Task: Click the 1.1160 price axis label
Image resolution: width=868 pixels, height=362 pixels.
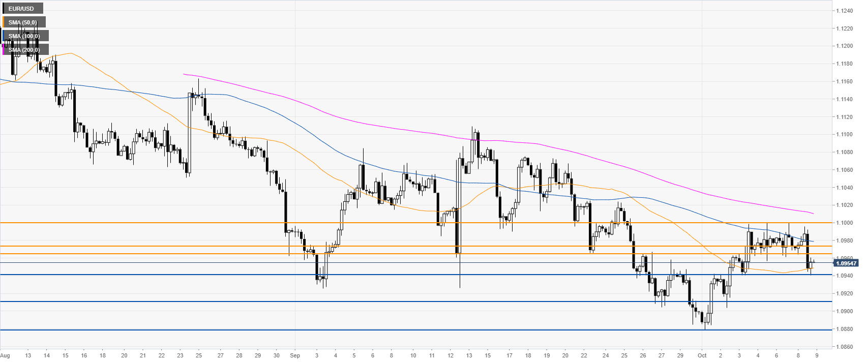Action: tap(844, 81)
